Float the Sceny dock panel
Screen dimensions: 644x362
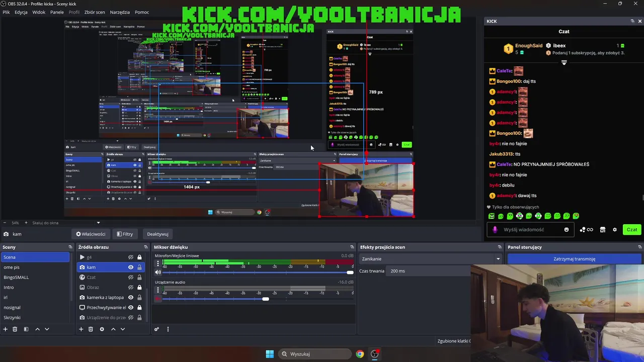[x=70, y=247]
